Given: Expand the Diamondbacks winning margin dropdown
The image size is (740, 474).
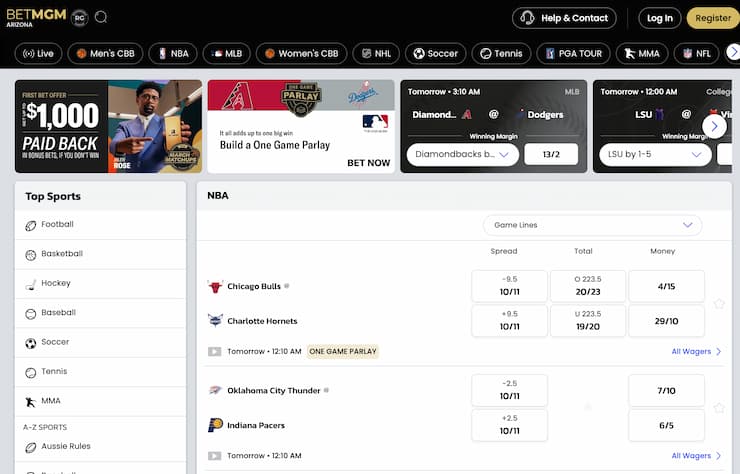Looking at the screenshot, I should click(x=462, y=154).
